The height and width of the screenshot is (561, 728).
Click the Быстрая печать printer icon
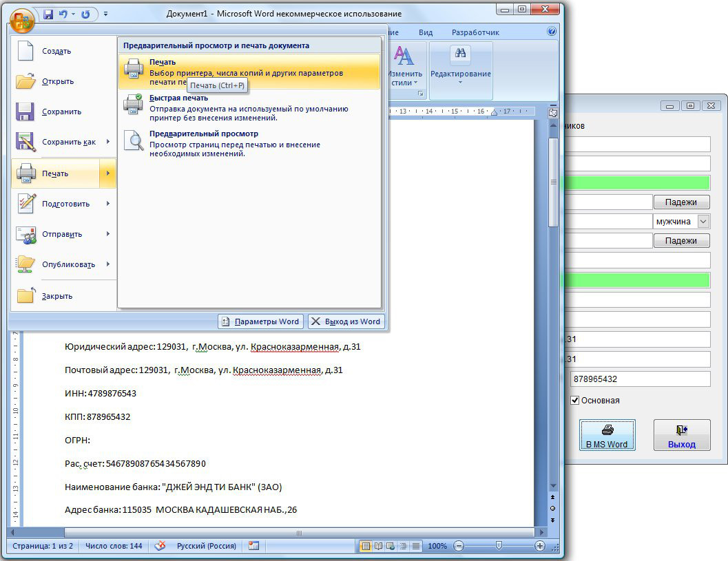133,104
